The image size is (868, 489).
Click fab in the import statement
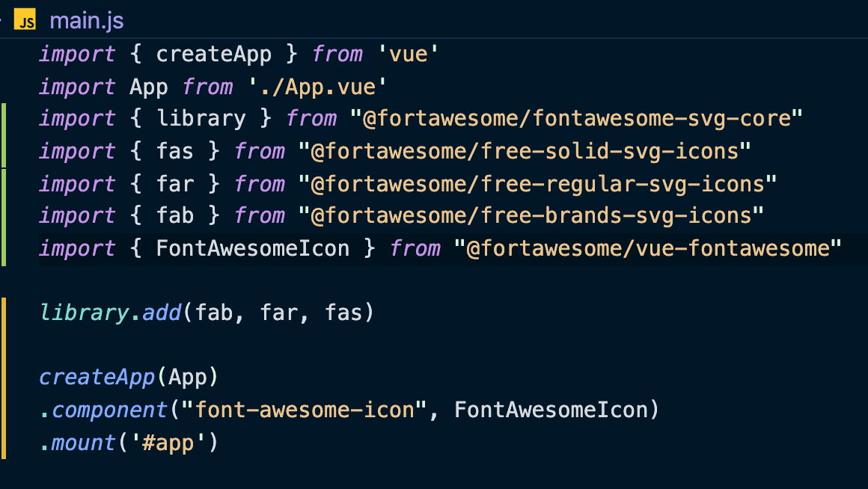point(175,216)
